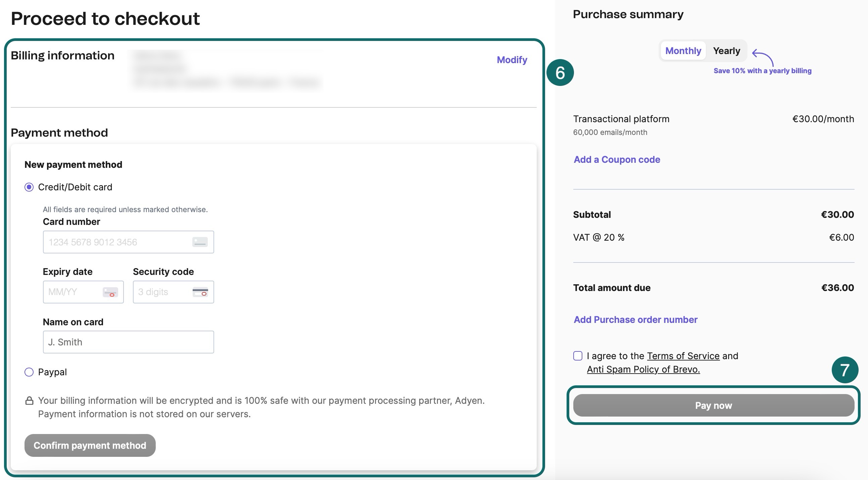
Task: Click the '€36.00' total amount
Action: click(837, 288)
